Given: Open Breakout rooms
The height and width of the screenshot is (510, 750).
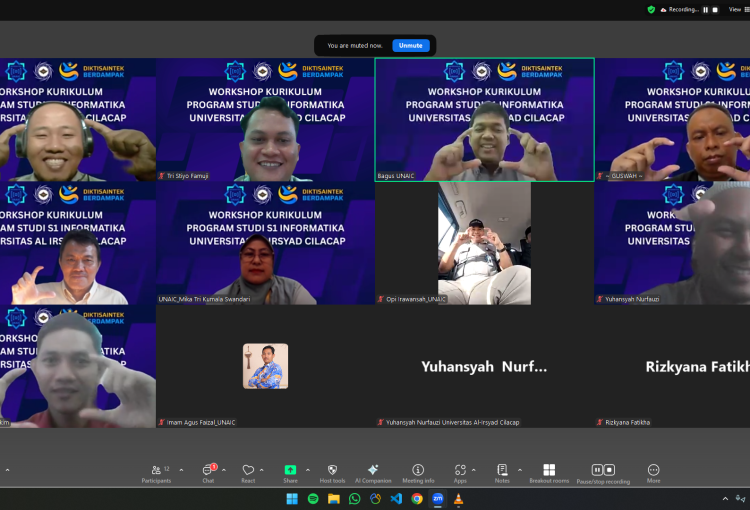Looking at the screenshot, I should 549,472.
